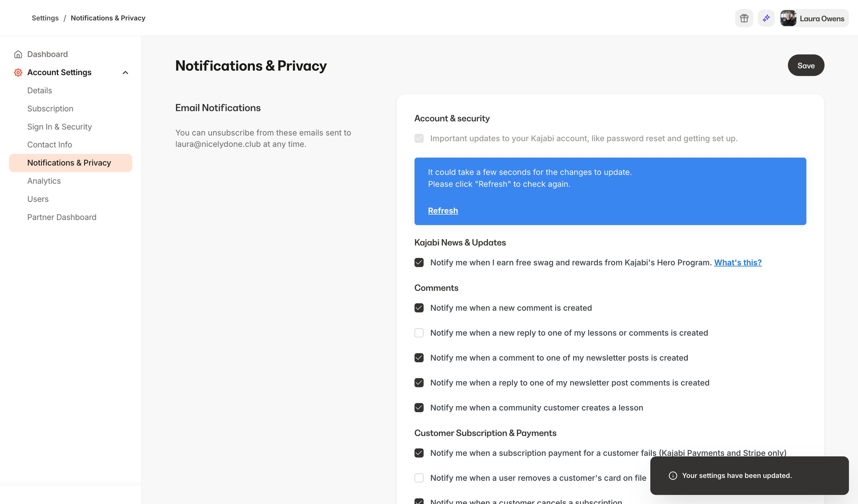Viewport: 858px width, 504px height.
Task: Click the Kajabi News & Updates heading
Action: point(460,243)
